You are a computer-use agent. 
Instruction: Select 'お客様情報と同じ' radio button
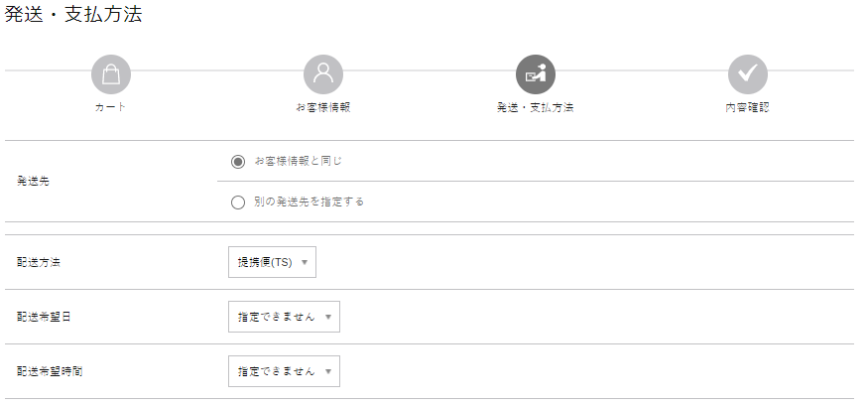[x=238, y=162]
